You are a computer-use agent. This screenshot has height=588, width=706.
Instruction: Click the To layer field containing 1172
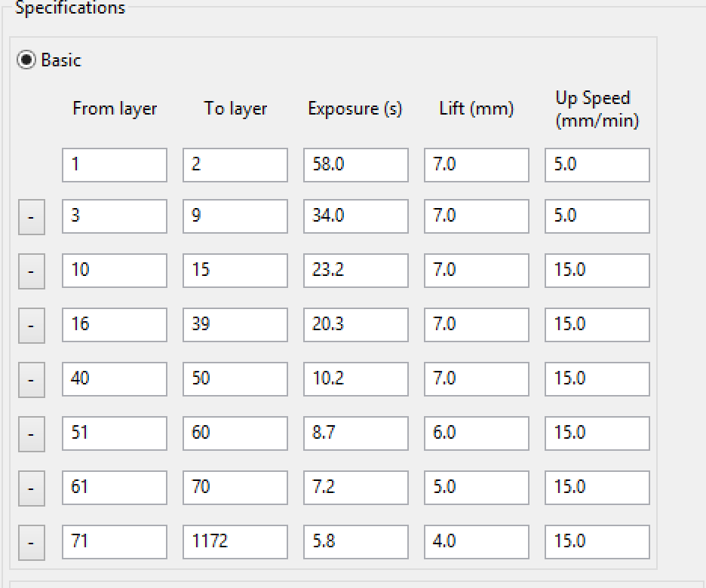coord(235,541)
